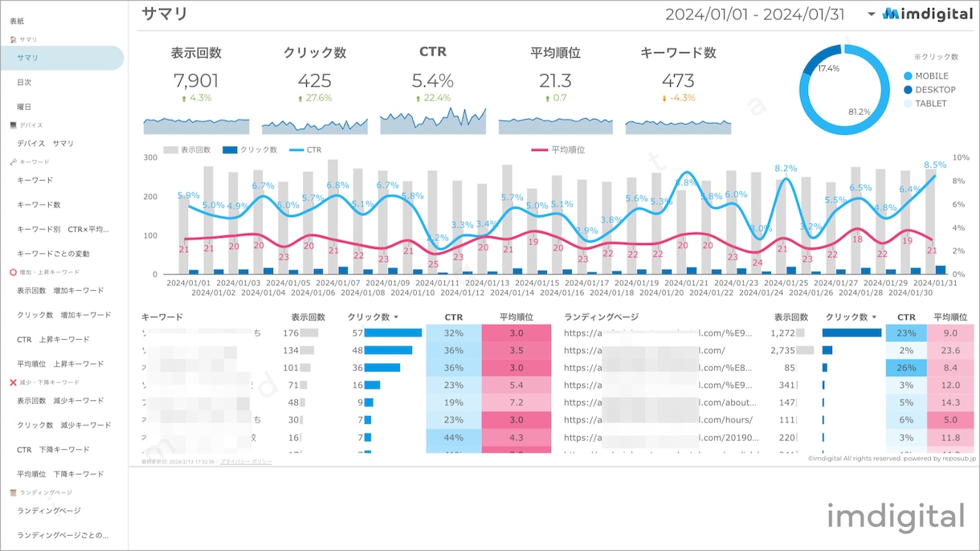Open the landing page URL ending in /about
The height and width of the screenshot is (551, 980).
659,402
